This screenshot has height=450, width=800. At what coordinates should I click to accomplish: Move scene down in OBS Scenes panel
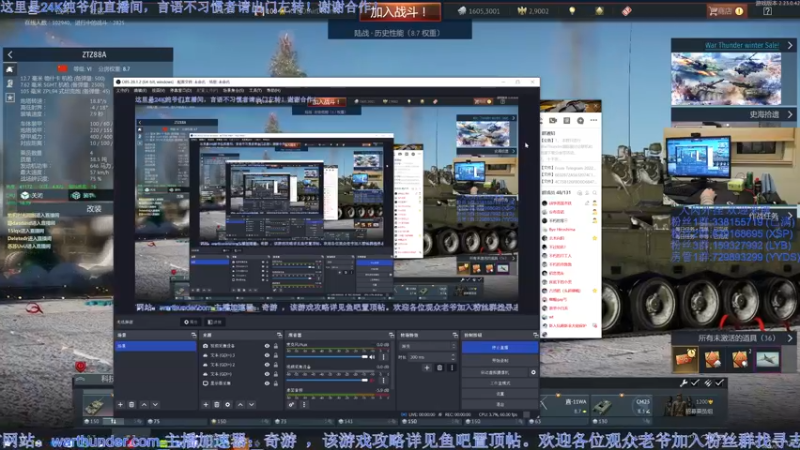pyautogui.click(x=155, y=405)
